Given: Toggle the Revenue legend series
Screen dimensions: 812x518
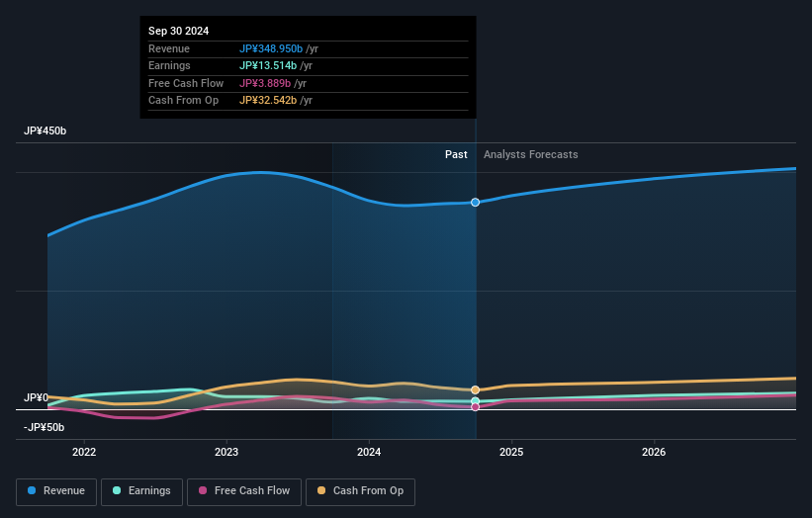Looking at the screenshot, I should (56, 491).
